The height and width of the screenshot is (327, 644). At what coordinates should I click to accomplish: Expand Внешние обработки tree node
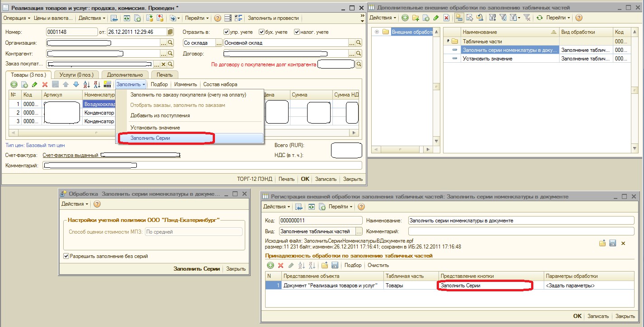click(377, 32)
